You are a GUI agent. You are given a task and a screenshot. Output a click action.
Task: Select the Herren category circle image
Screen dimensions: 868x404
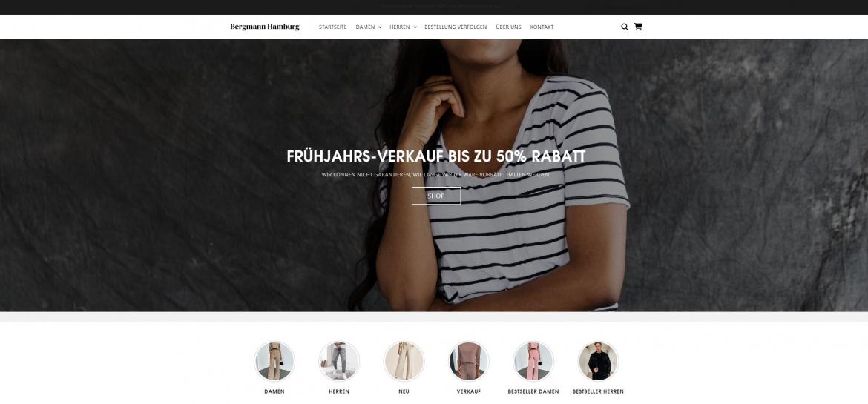pyautogui.click(x=339, y=362)
